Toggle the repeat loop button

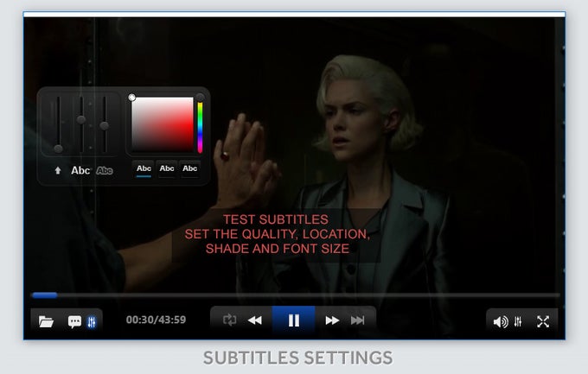tap(229, 320)
